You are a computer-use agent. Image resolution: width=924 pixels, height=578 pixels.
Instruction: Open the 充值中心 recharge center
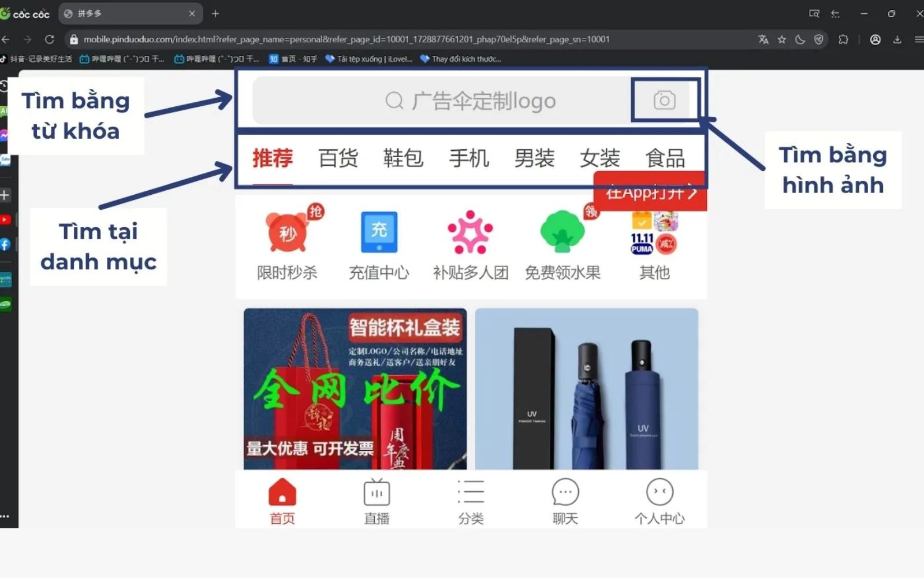point(378,243)
